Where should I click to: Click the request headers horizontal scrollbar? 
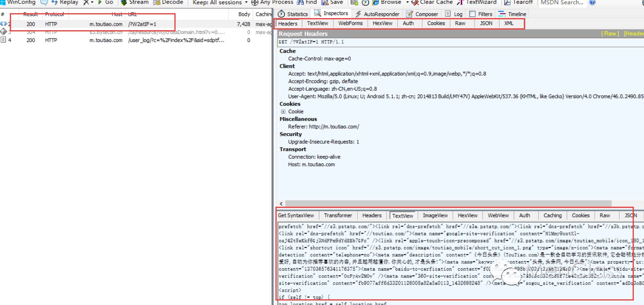pos(448,203)
